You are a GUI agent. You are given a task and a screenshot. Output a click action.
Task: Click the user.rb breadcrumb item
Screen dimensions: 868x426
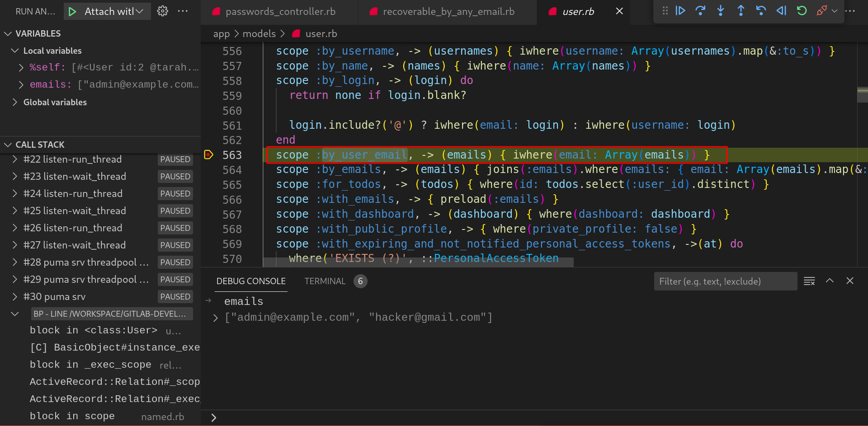pyautogui.click(x=315, y=33)
